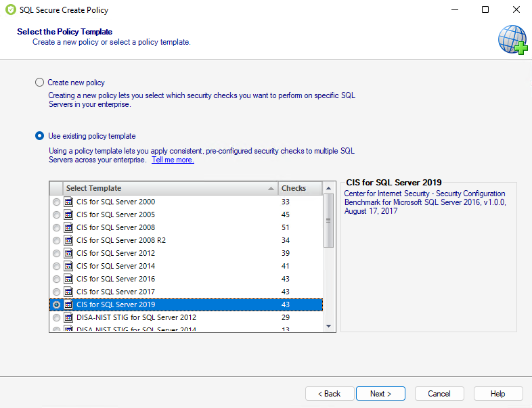Image resolution: width=532 pixels, height=408 pixels.
Task: Click the SQL Secure shield icon in title bar
Action: tap(9, 10)
